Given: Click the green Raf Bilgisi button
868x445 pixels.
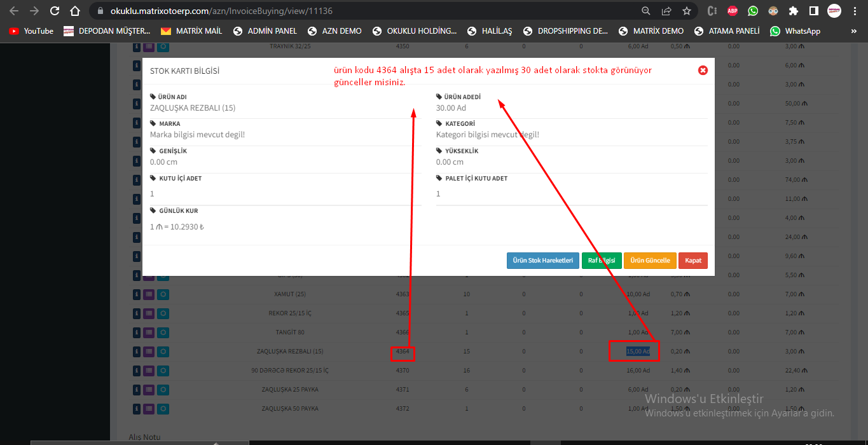Looking at the screenshot, I should pyautogui.click(x=601, y=261).
